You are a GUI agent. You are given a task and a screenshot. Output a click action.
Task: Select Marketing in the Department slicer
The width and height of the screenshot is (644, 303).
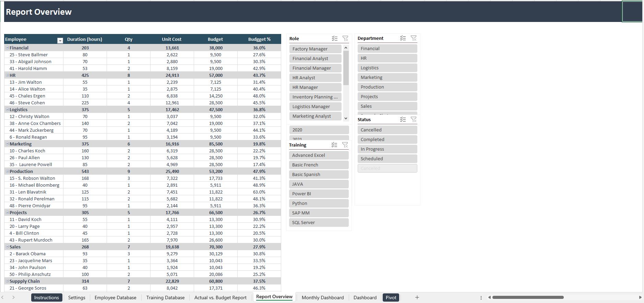click(x=387, y=78)
